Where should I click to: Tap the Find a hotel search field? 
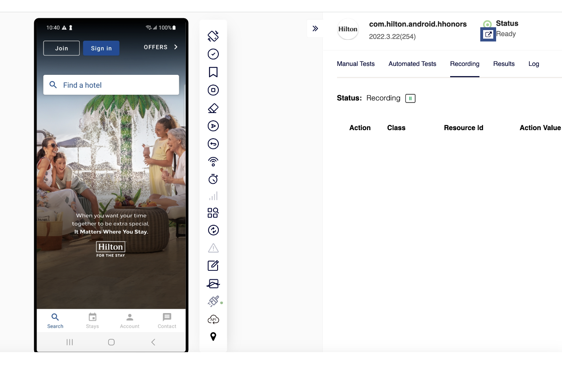[111, 85]
